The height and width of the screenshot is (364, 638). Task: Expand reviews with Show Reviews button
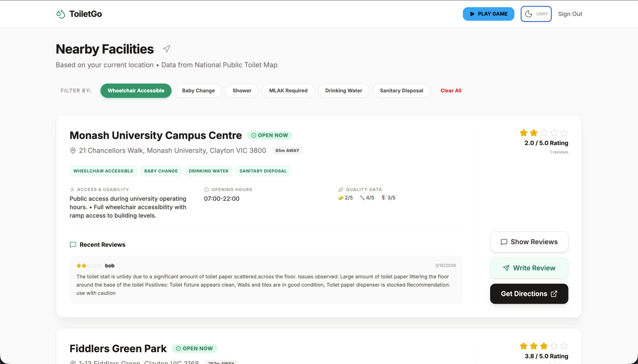529,242
